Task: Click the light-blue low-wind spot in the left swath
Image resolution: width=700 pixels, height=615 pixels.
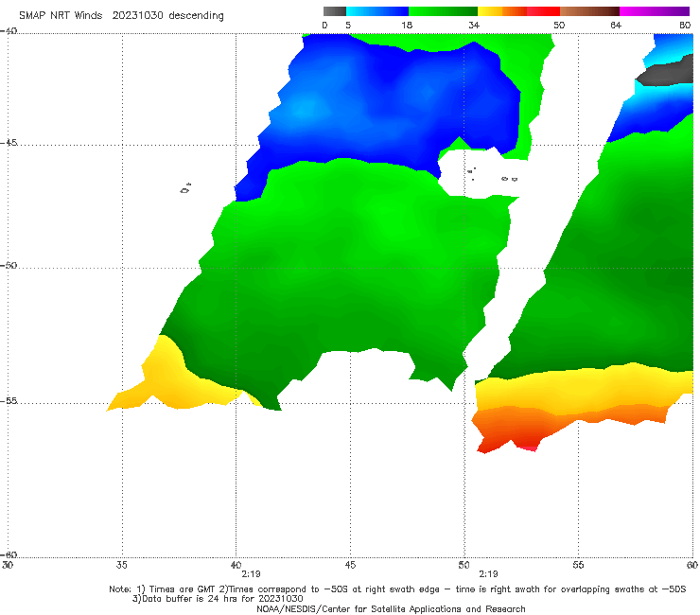Action: 305,109
